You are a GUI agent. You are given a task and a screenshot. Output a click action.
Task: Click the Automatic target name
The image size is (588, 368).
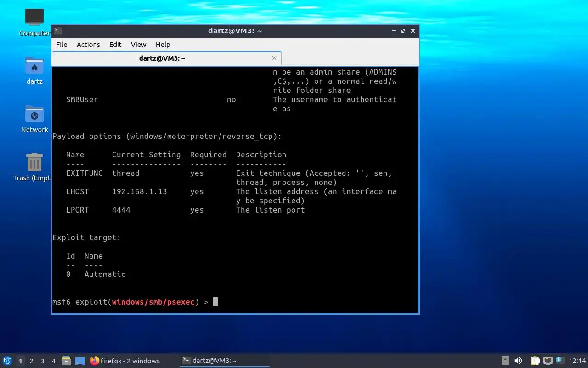coord(105,274)
